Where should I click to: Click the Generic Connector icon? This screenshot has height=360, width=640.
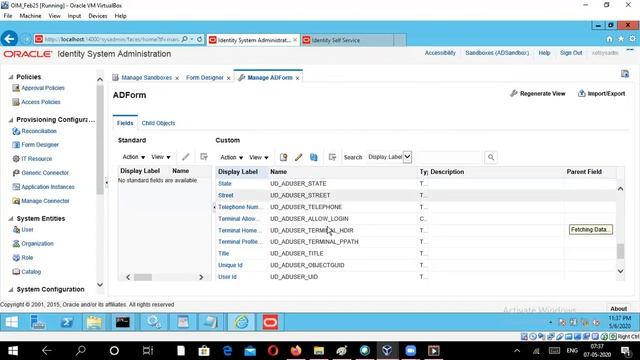16,173
